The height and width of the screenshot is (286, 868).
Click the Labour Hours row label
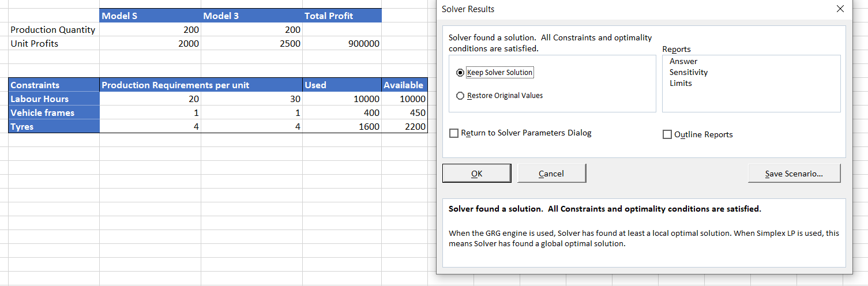point(54,99)
